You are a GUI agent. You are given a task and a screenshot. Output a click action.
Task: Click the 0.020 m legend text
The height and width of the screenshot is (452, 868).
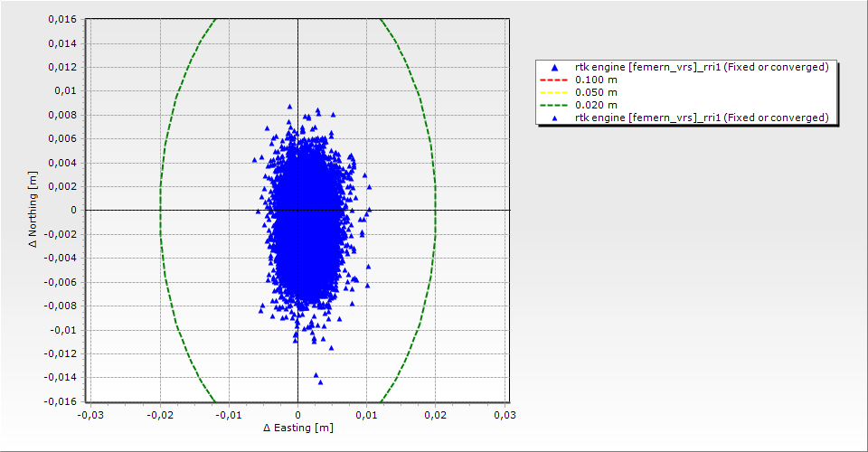pyautogui.click(x=596, y=105)
